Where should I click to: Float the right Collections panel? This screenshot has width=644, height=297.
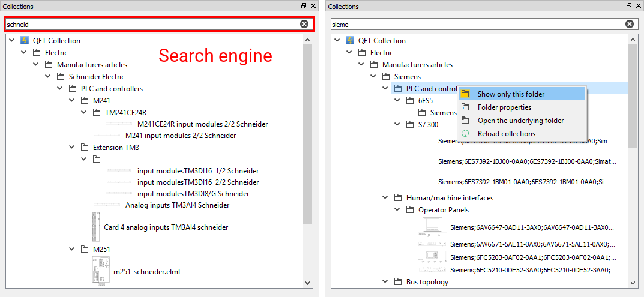point(629,6)
